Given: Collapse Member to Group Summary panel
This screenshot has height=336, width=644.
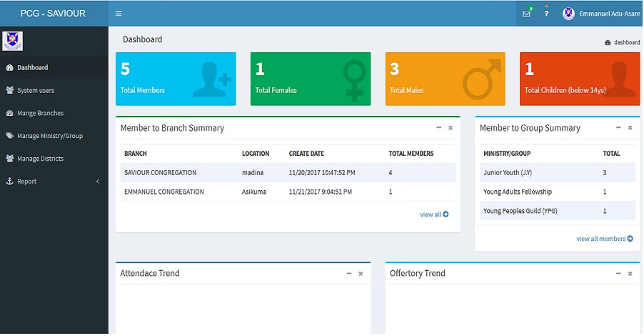Looking at the screenshot, I should tap(618, 127).
